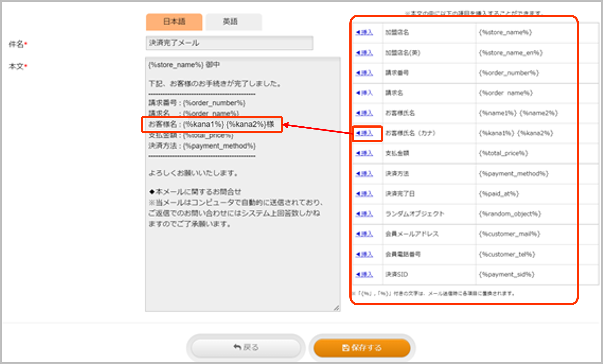Focus the 件名 subject input field

[229, 43]
